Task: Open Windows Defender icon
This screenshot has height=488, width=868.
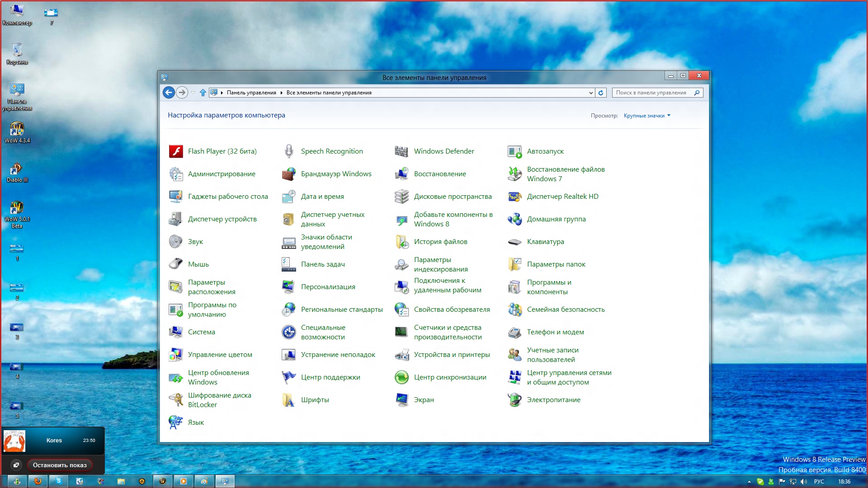Action: click(x=401, y=151)
